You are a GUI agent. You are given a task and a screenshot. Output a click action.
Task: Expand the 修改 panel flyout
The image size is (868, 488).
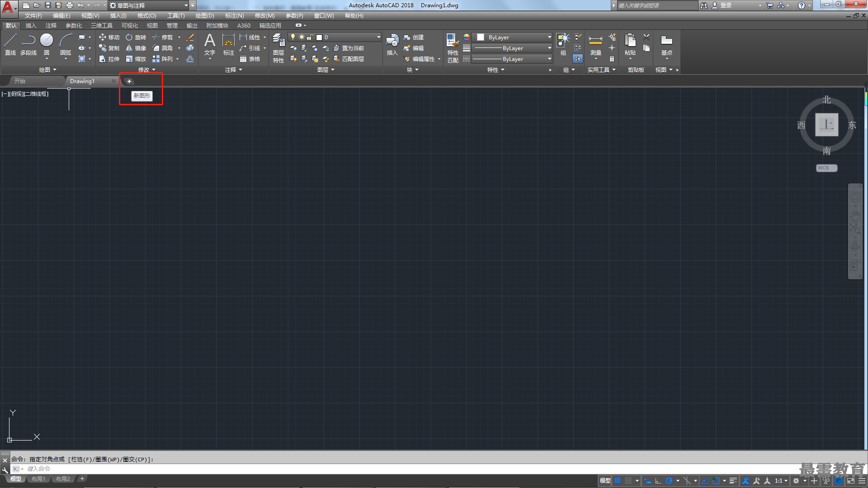[147, 70]
